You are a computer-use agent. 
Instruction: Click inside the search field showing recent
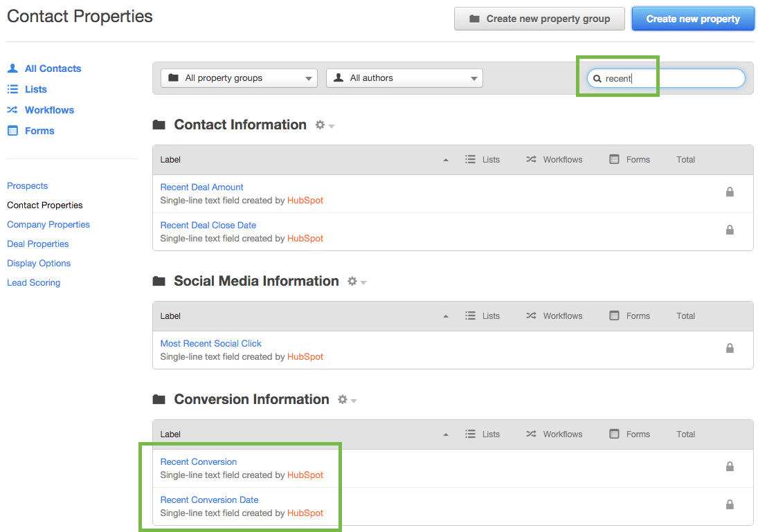click(x=665, y=78)
